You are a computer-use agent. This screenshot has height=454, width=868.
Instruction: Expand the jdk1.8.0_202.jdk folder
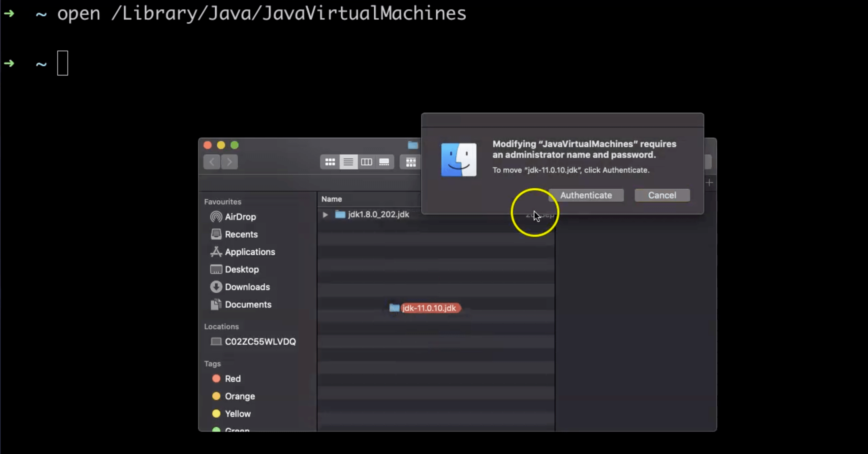(x=324, y=215)
